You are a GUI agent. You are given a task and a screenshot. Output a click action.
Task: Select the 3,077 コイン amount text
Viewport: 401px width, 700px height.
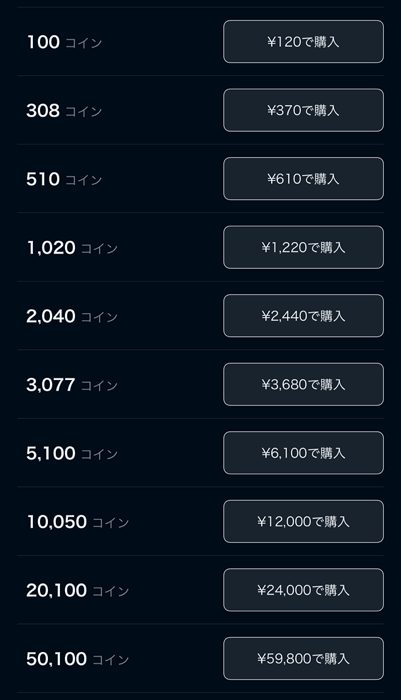(72, 385)
